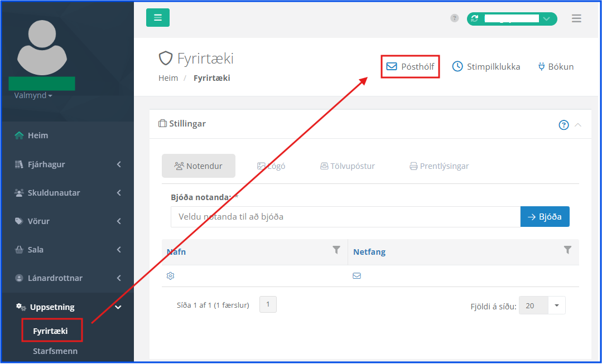Click the envelope icon in the Netfang column
Screen dimensions: 602x364
[x=357, y=276]
